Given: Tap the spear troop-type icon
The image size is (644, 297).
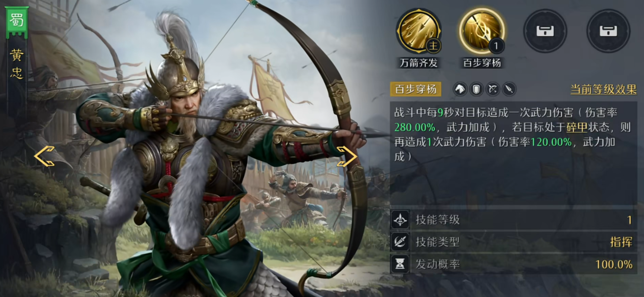Looking at the screenshot, I should click(509, 89).
